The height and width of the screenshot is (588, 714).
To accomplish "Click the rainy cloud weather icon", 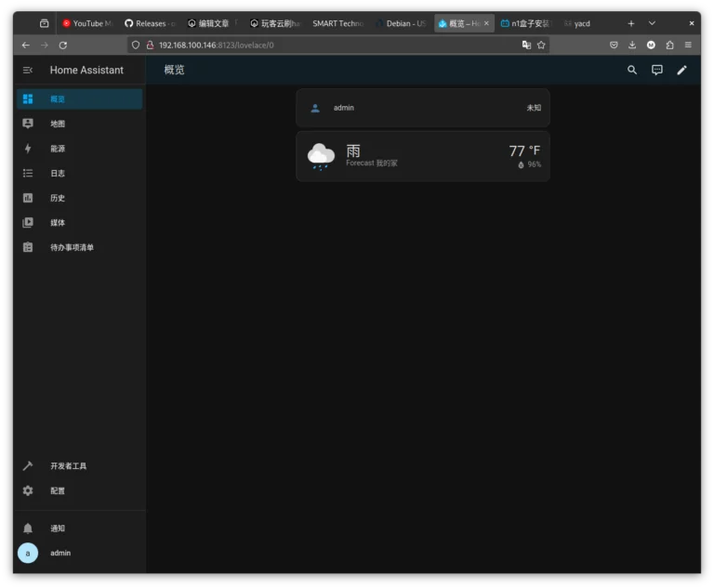I will click(x=321, y=157).
